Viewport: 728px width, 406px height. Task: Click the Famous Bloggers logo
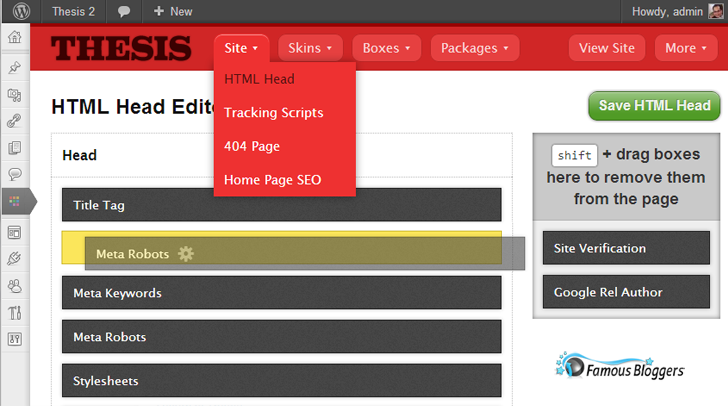point(619,366)
